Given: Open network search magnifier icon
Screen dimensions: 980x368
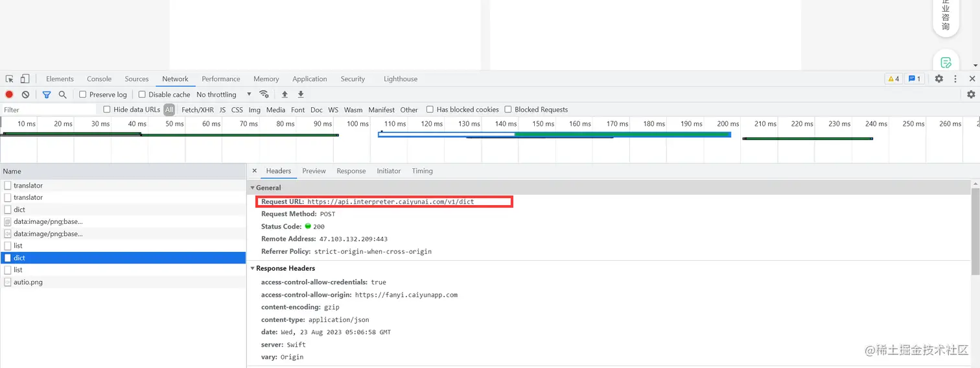Looking at the screenshot, I should coord(63,94).
